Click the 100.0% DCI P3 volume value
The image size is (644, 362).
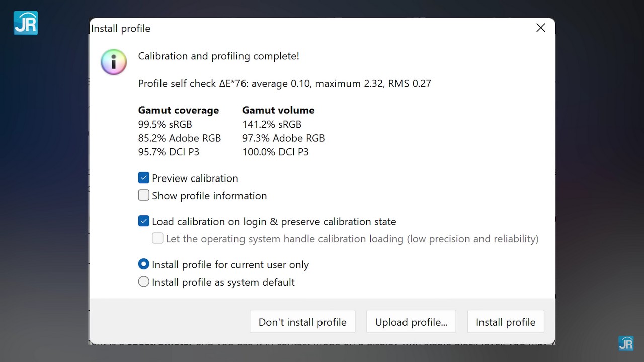[275, 152]
